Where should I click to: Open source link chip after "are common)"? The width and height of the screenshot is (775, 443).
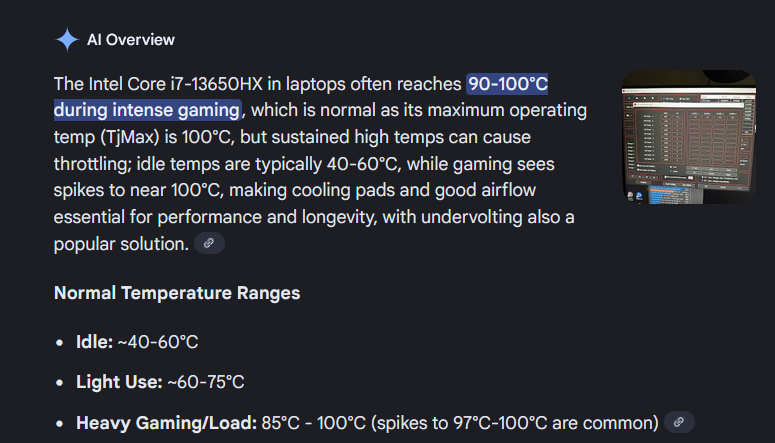tap(679, 422)
